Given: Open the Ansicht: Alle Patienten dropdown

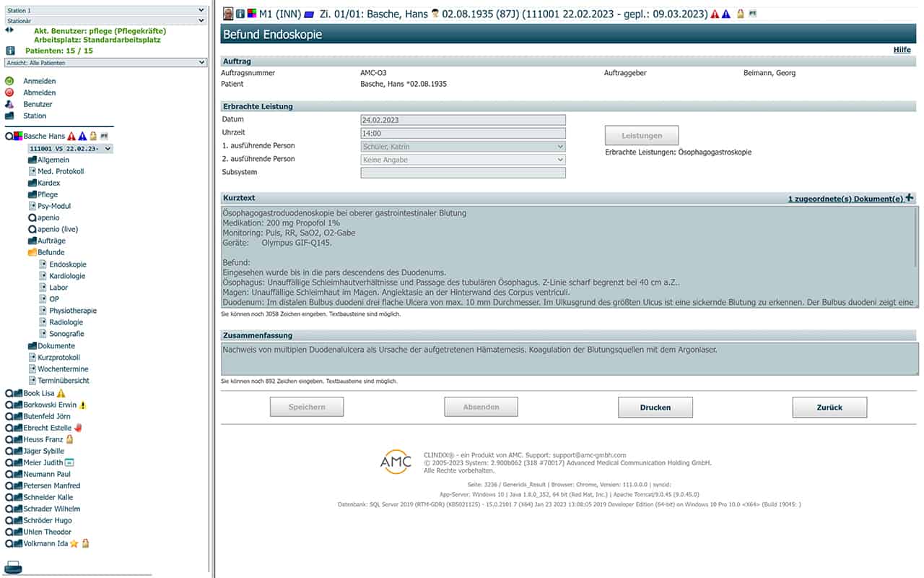Looking at the screenshot, I should tap(105, 63).
